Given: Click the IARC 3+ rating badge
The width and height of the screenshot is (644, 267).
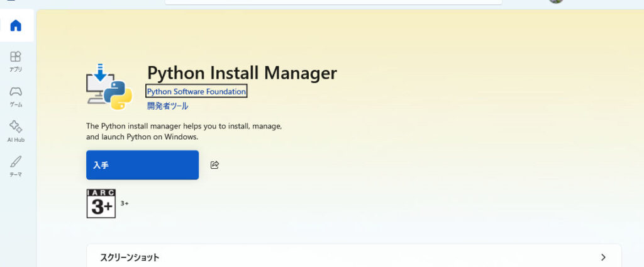Looking at the screenshot, I should (101, 203).
